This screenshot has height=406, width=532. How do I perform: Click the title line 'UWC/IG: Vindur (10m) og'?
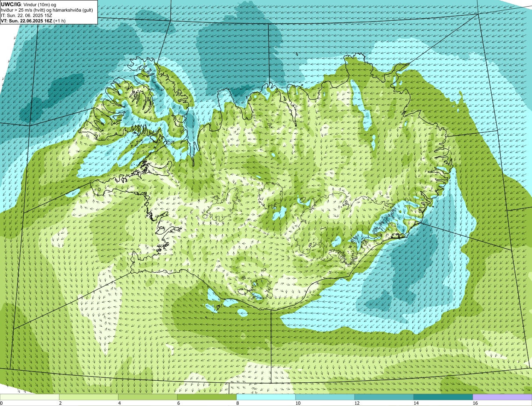[29, 4]
